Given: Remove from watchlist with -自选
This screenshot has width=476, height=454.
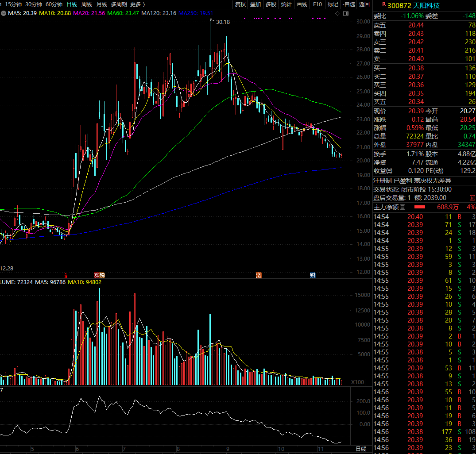Looking at the screenshot, I should click(348, 4).
